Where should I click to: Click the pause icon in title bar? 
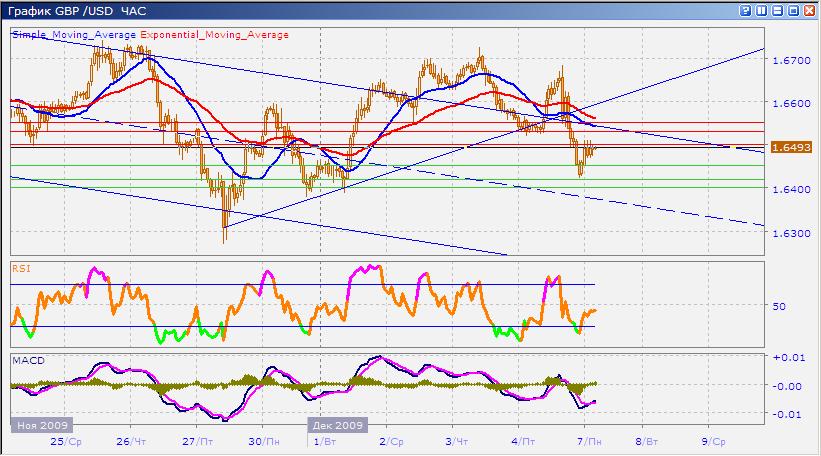[x=762, y=10]
